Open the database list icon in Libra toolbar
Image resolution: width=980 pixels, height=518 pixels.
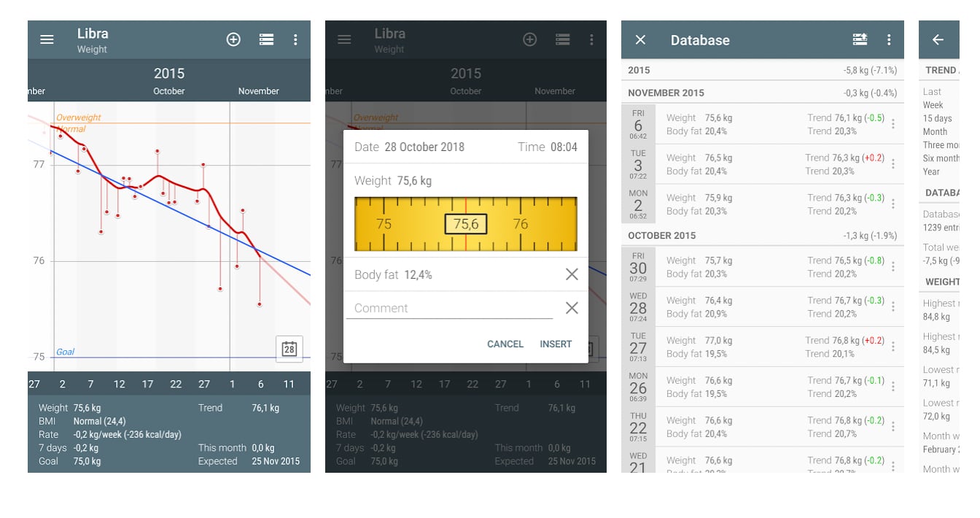click(266, 40)
